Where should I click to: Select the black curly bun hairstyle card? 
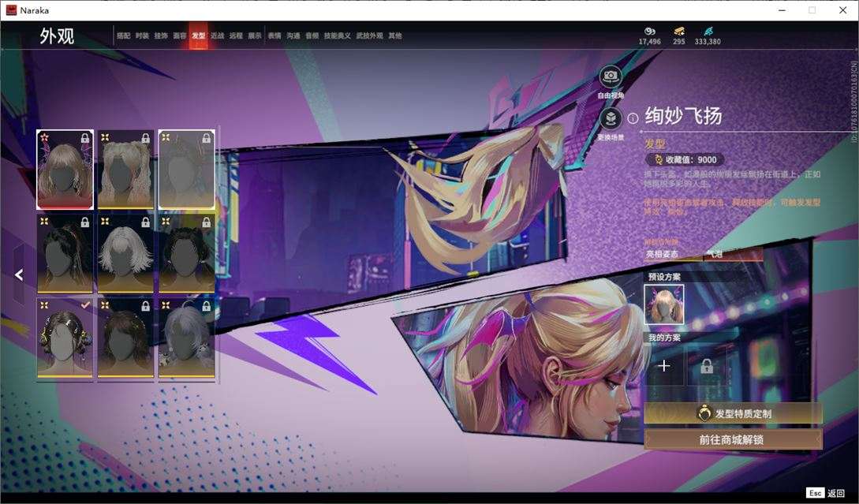point(186,253)
